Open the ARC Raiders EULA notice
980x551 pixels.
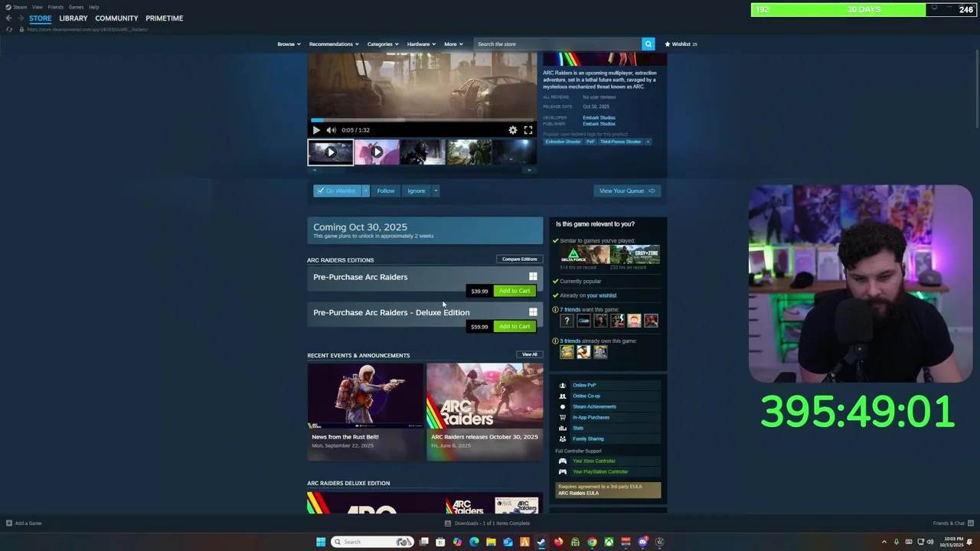[608, 490]
